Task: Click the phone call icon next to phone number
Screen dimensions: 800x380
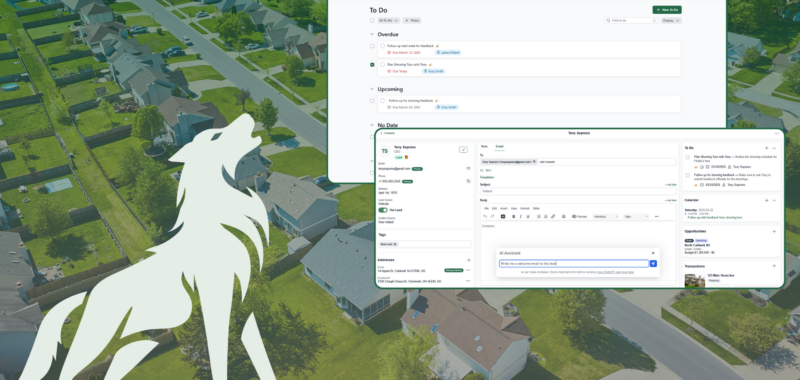Action: point(468,181)
